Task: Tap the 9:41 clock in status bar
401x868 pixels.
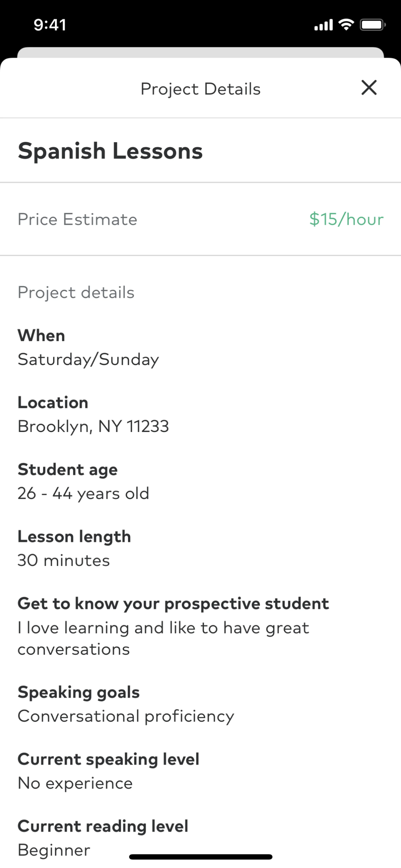Action: point(50,25)
